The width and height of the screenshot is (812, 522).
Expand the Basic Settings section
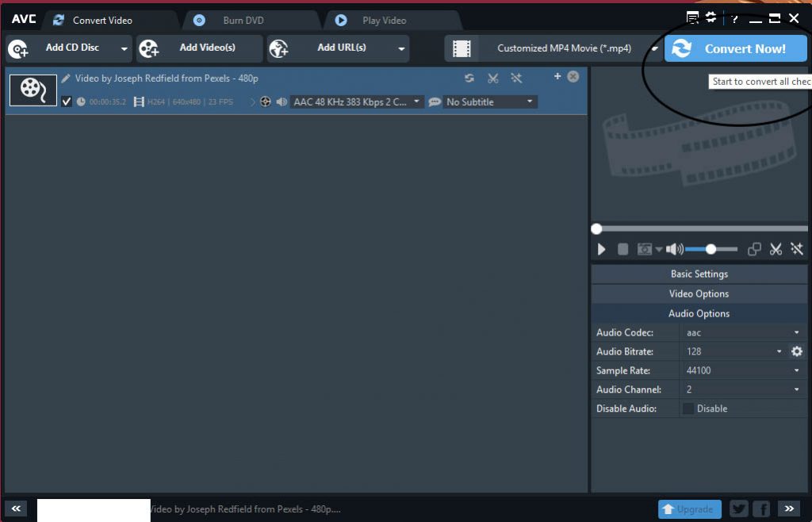coord(699,274)
